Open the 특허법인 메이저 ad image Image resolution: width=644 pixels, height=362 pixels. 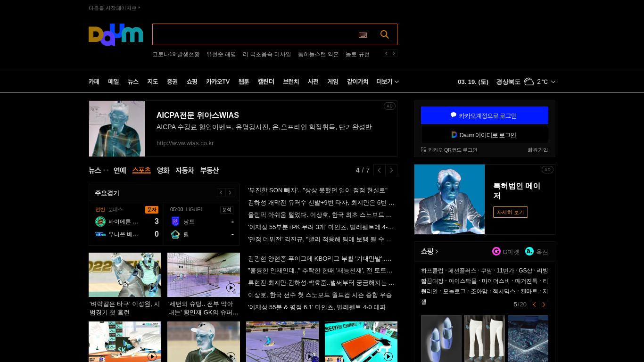tap(449, 199)
